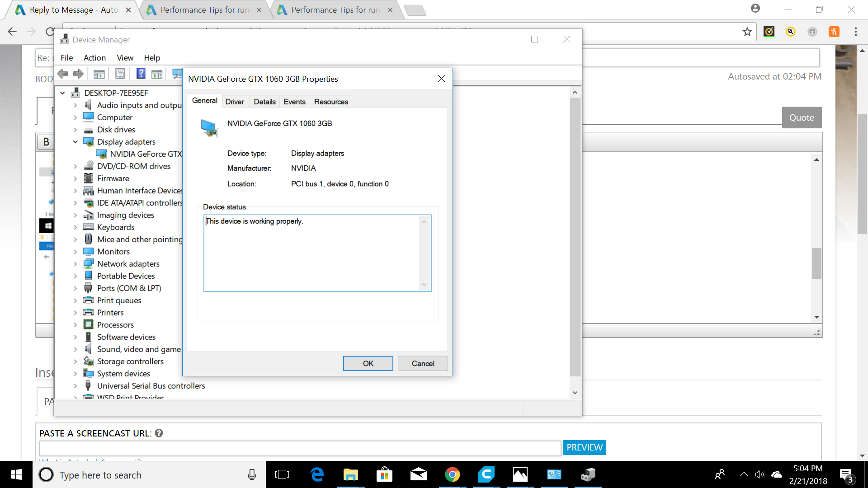
Task: Collapse the DESKTOP-7EE95EF root node
Action: (x=63, y=93)
